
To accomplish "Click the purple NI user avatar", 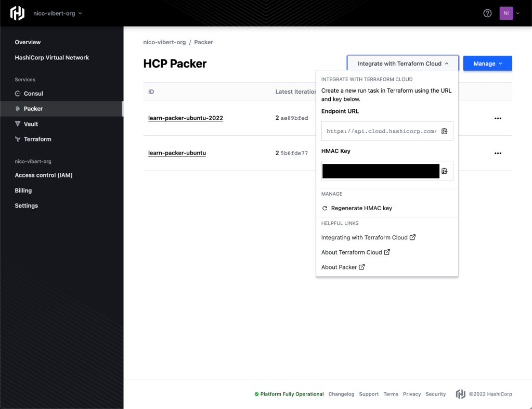I will click(x=505, y=14).
